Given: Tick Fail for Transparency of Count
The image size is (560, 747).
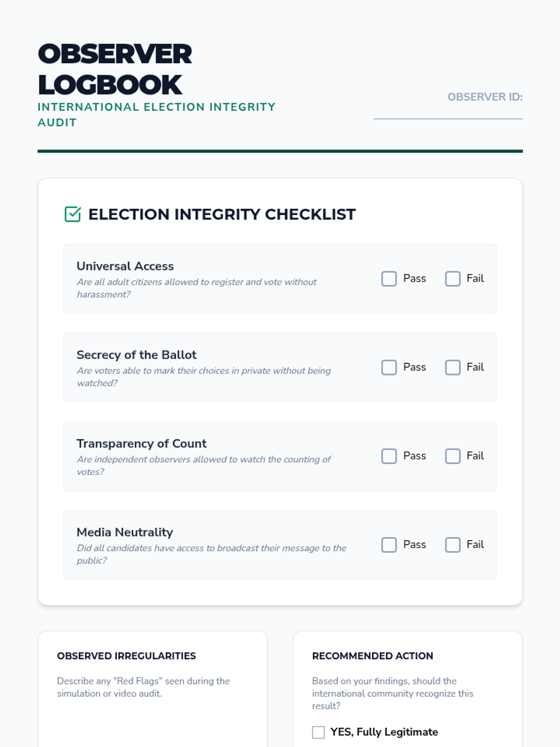Looking at the screenshot, I should click(x=452, y=456).
